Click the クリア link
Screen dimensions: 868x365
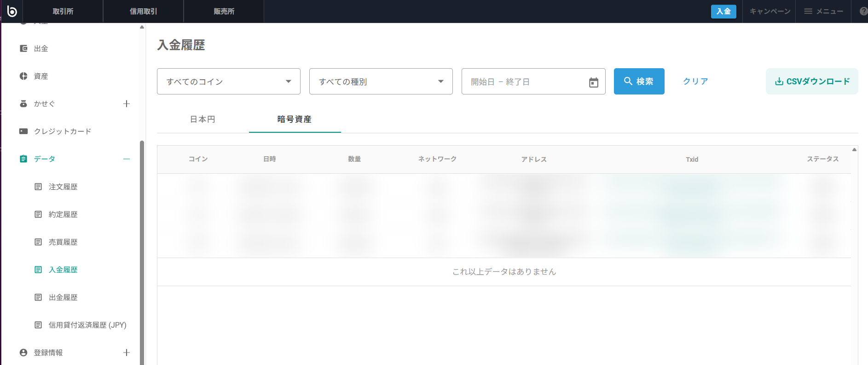pyautogui.click(x=695, y=82)
